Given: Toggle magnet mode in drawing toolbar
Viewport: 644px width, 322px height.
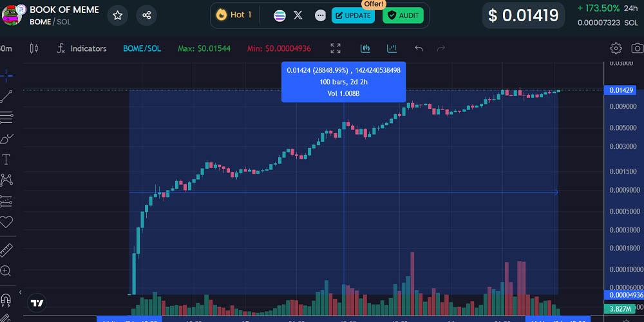Looking at the screenshot, I should pyautogui.click(x=6, y=300).
